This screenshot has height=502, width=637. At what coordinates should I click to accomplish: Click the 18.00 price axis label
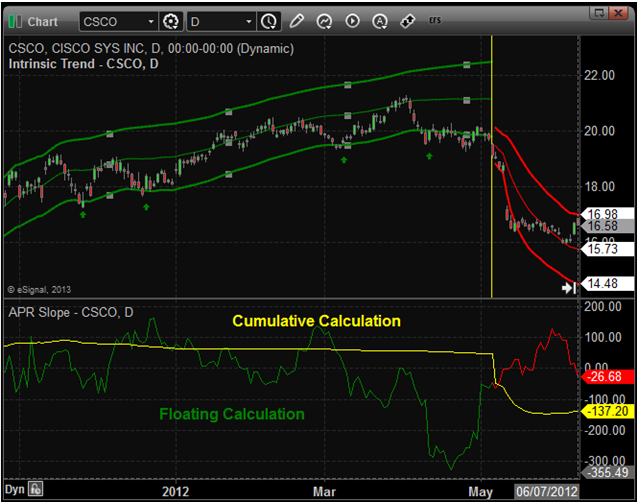point(599,187)
